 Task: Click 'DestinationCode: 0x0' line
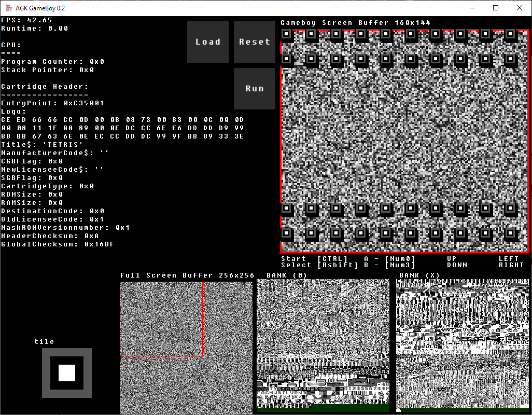point(53,211)
